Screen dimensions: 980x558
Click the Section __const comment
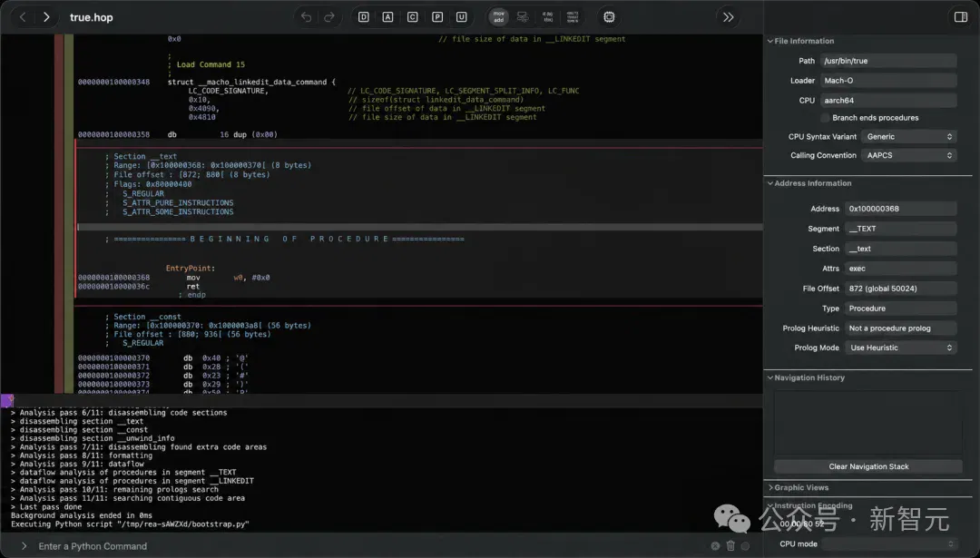point(142,317)
